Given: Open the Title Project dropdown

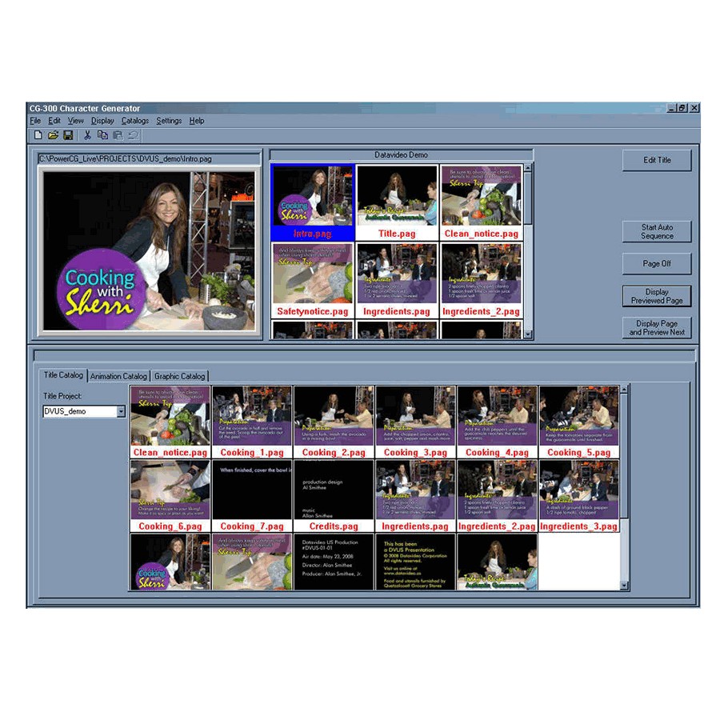Looking at the screenshot, I should pos(121,411).
